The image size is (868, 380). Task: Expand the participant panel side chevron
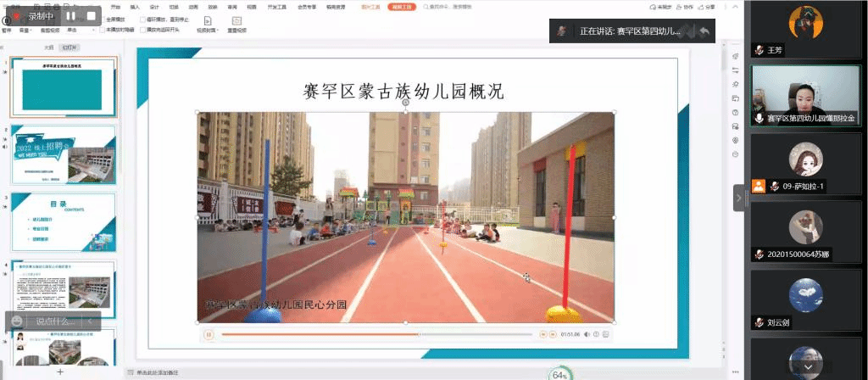[738, 198]
